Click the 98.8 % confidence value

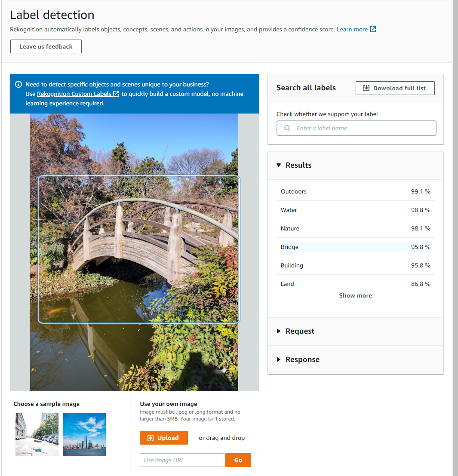[421, 210]
